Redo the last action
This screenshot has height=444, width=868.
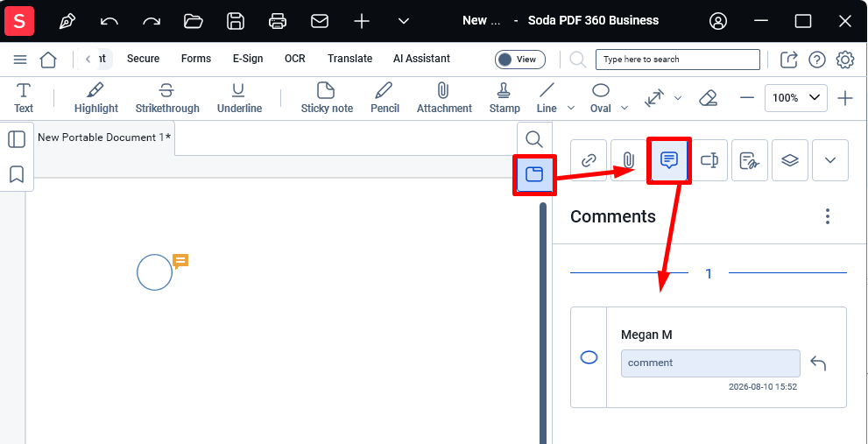pos(152,21)
